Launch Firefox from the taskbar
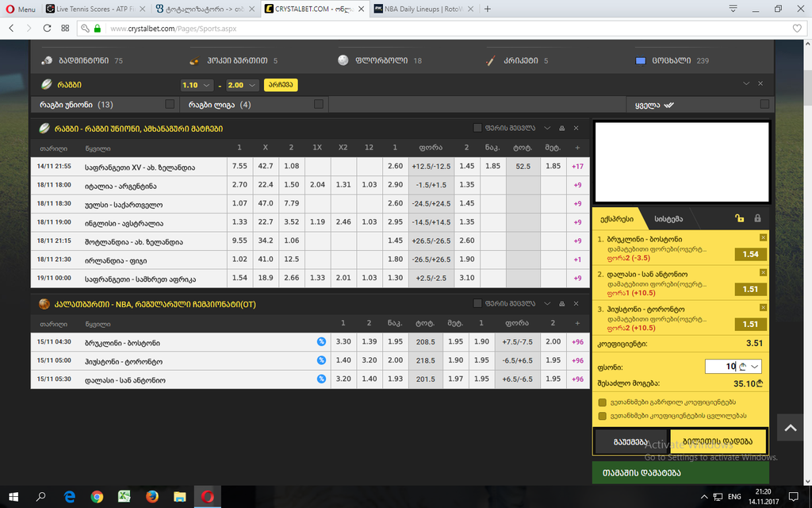The width and height of the screenshot is (812, 508). click(151, 497)
